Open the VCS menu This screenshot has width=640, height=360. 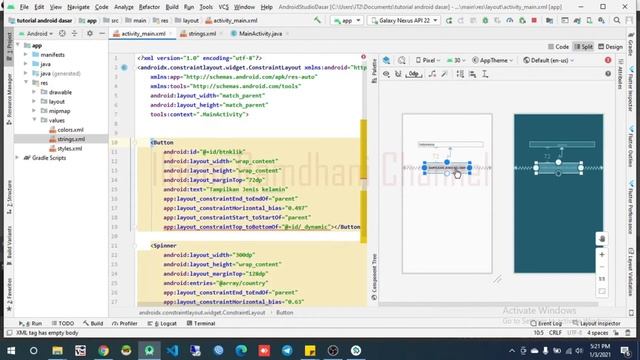tap(223, 7)
